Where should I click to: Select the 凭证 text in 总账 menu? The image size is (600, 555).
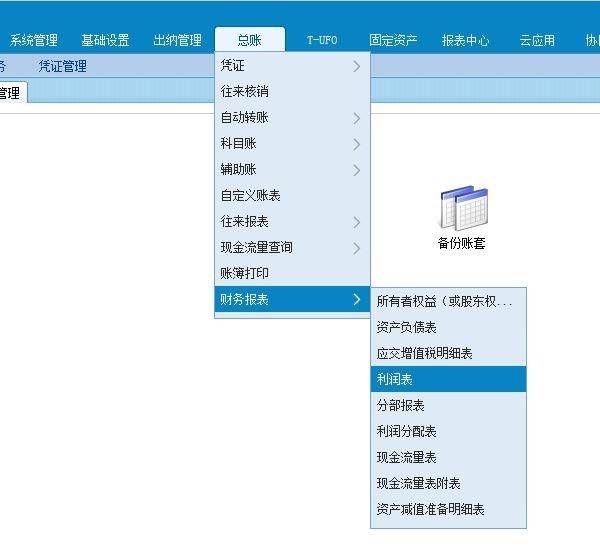click(232, 65)
